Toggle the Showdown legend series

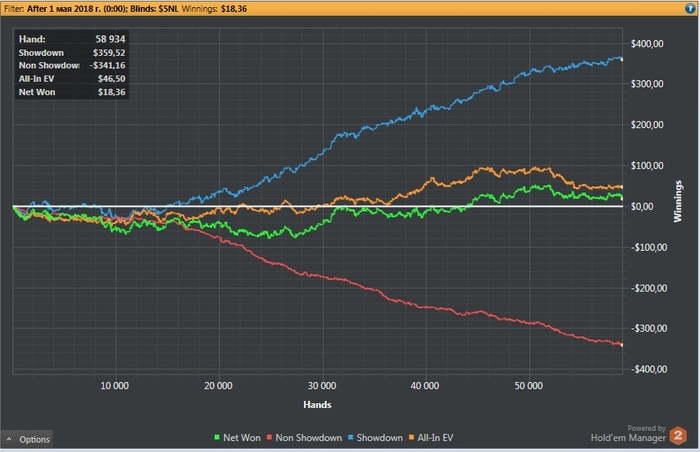click(375, 438)
